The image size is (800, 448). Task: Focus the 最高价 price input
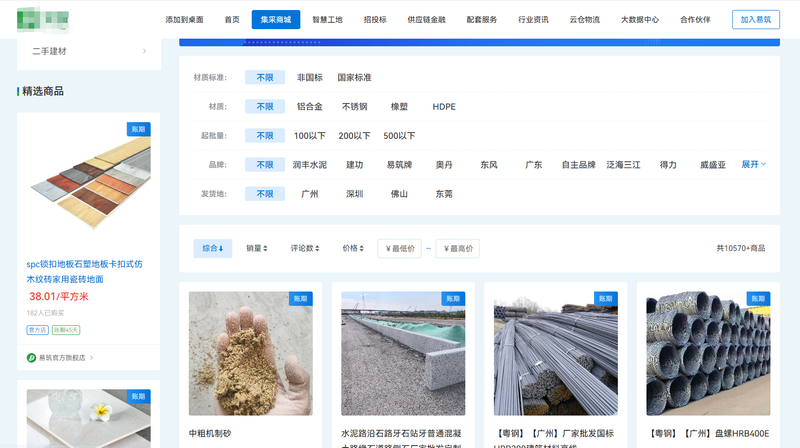coord(458,248)
